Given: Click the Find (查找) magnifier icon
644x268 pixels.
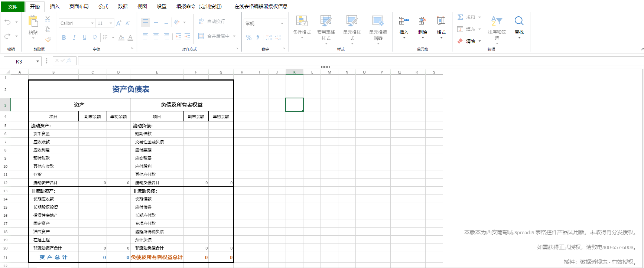Looking at the screenshot, I should coord(519,21).
